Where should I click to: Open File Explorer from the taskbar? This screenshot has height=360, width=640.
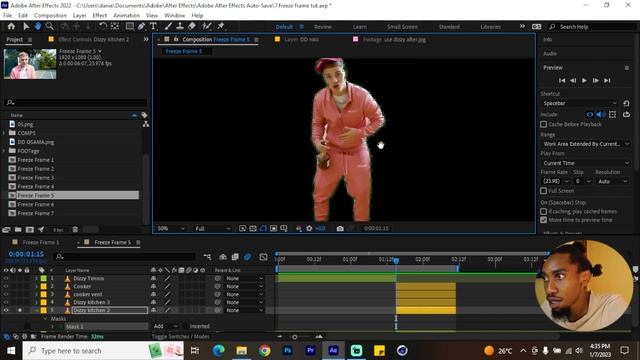pos(242,350)
